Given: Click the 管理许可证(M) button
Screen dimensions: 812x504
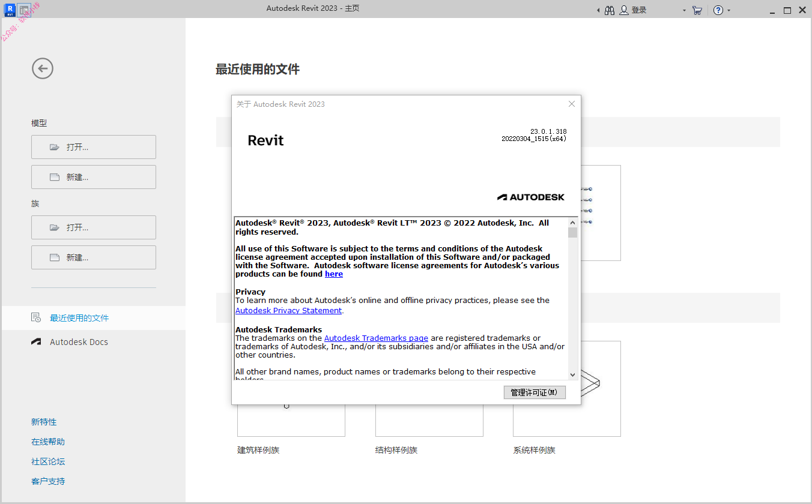Looking at the screenshot, I should 535,392.
